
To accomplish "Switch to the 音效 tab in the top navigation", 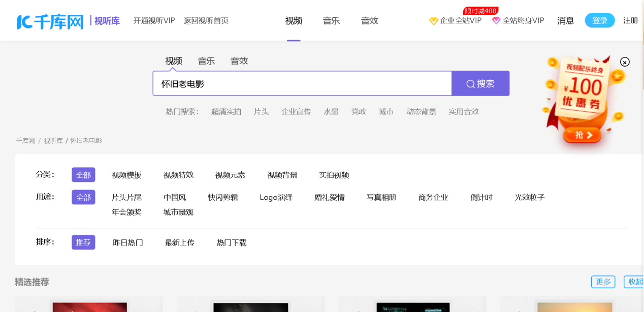I will pyautogui.click(x=369, y=21).
